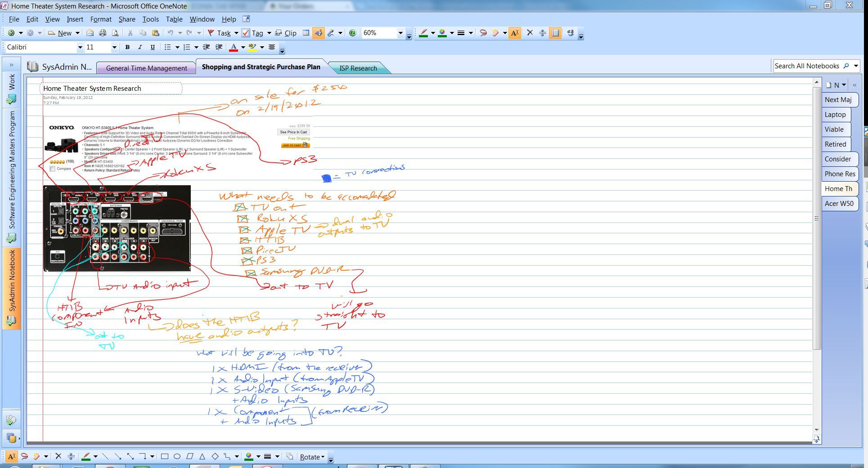868x468 pixels.
Task: Open the Rotate dropdown menu
Action: pos(312,457)
